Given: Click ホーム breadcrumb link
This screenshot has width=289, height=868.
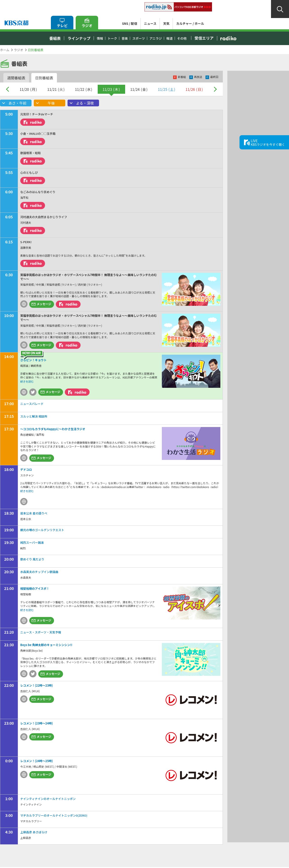Looking at the screenshot, I should tap(5, 50).
